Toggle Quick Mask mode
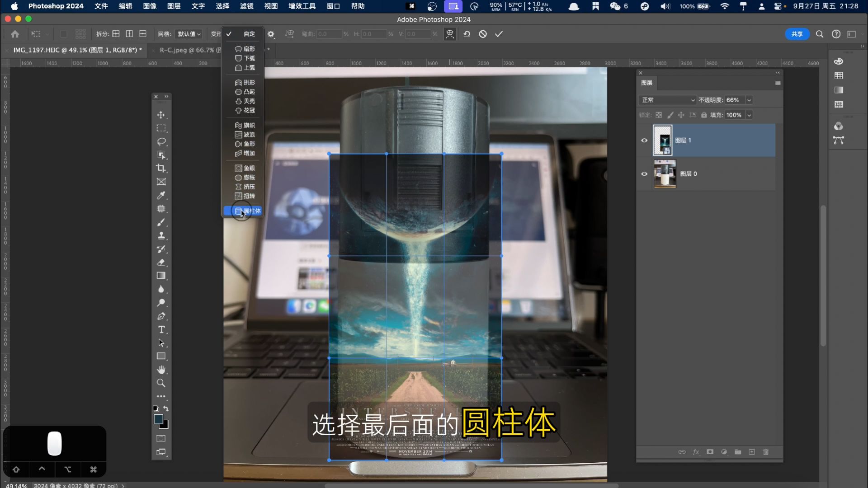 coord(161,438)
